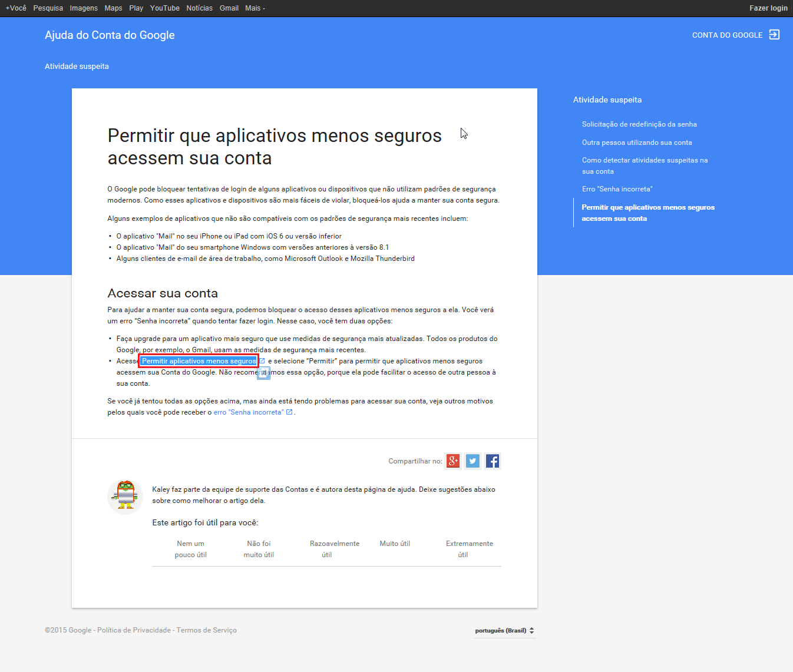The image size is (793, 672).
Task: Click the sign-in arrow icon beside CONTA DO GOOGLE
Action: 774,35
